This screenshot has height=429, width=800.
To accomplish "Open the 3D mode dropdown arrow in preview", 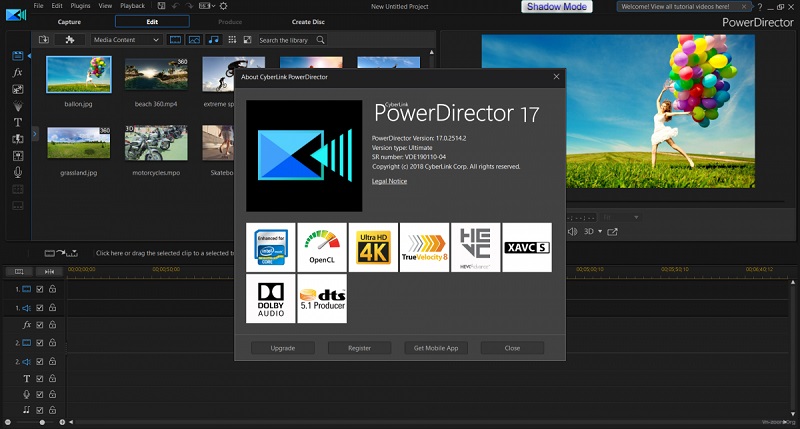I will tap(600, 232).
